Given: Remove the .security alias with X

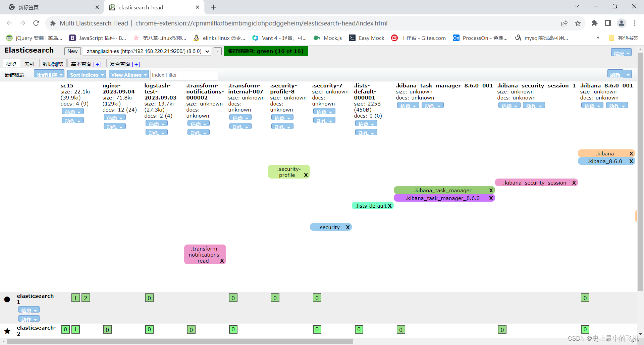Looking at the screenshot, I should tap(348, 227).
